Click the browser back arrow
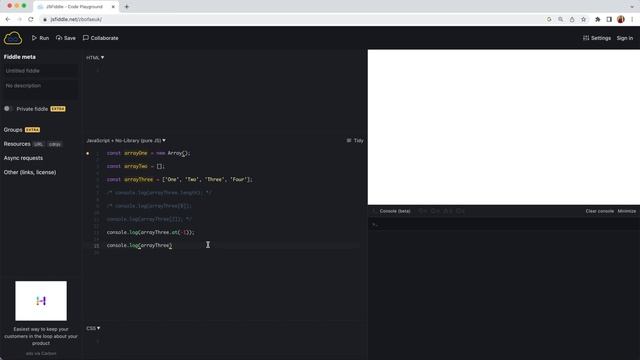 (x=8, y=19)
